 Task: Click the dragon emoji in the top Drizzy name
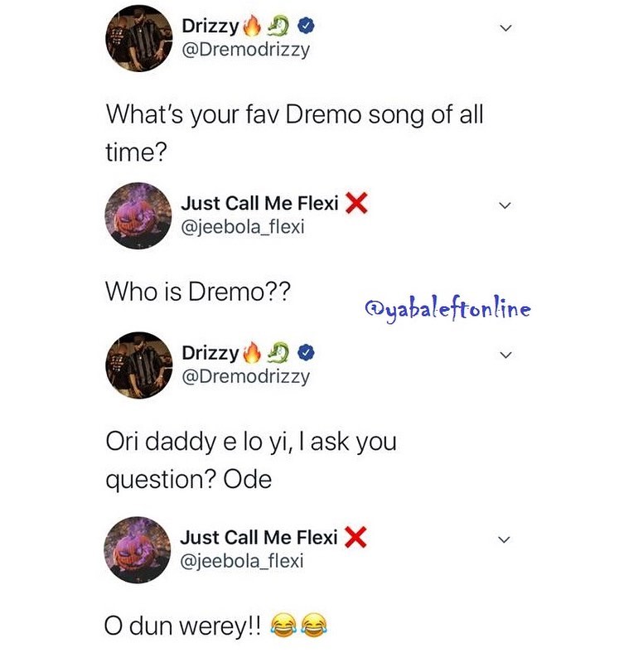tap(278, 27)
